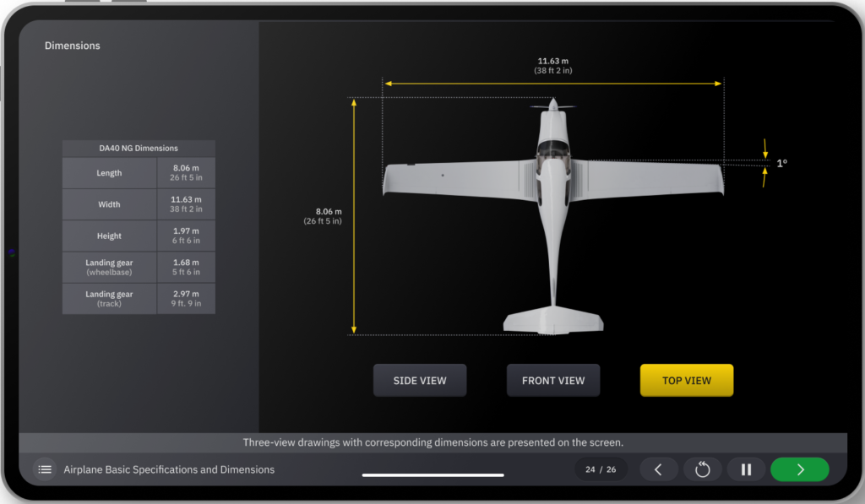Replay the current slide
Screen dimensions: 865x504
tap(703, 469)
